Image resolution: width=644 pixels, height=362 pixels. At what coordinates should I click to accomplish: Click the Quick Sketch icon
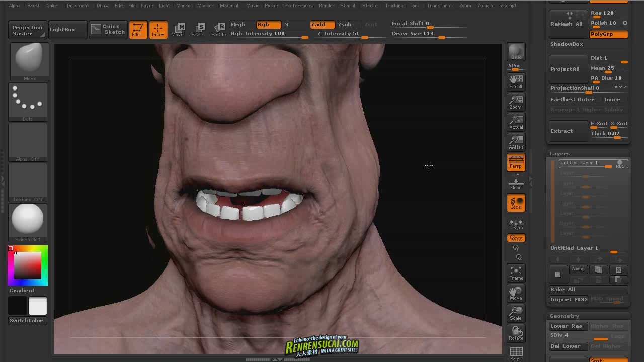pyautogui.click(x=108, y=30)
